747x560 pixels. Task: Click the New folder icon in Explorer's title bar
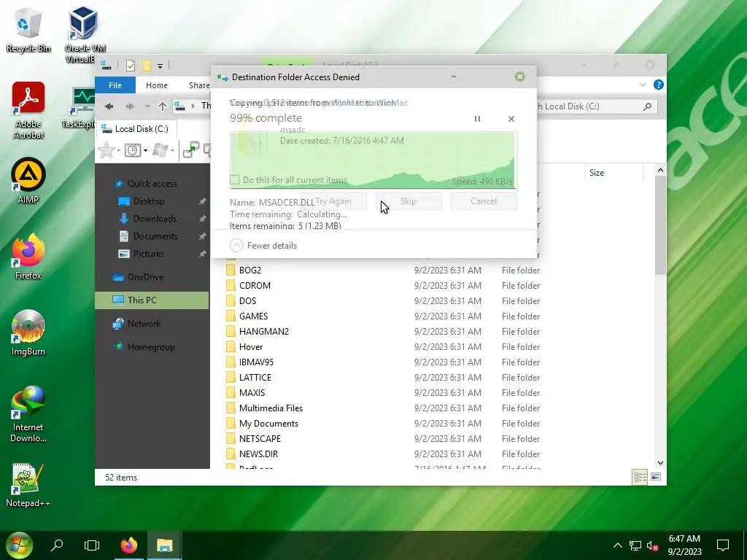[x=147, y=66]
